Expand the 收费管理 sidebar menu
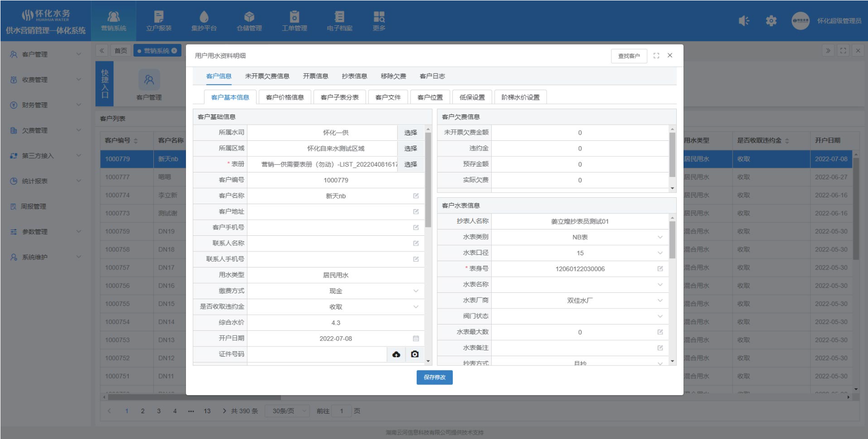The image size is (868, 439). click(45, 79)
